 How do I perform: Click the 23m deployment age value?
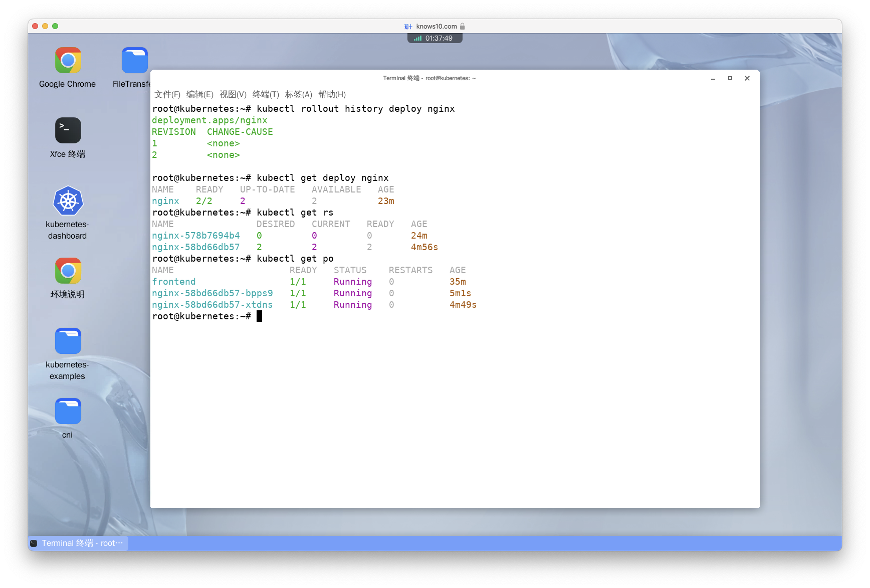point(386,201)
